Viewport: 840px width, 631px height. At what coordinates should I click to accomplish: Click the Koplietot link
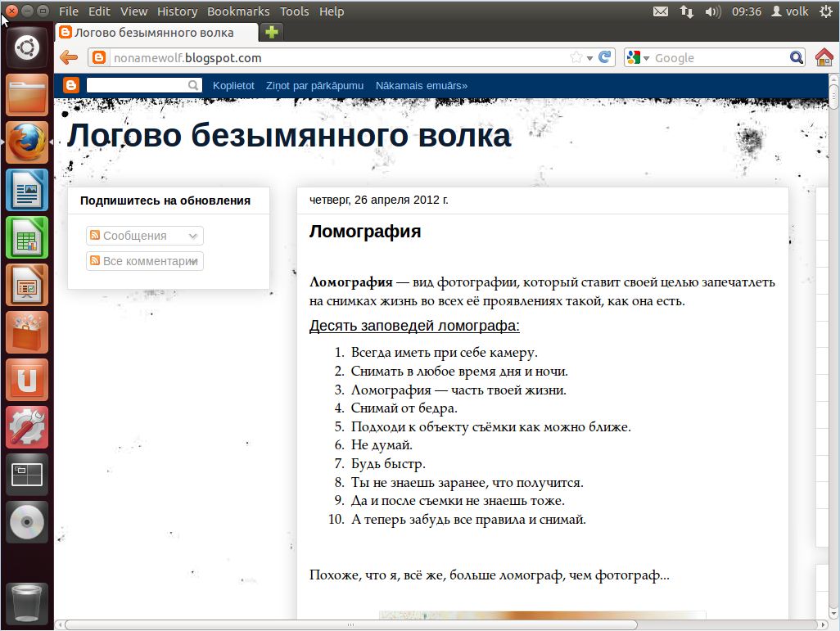(233, 86)
